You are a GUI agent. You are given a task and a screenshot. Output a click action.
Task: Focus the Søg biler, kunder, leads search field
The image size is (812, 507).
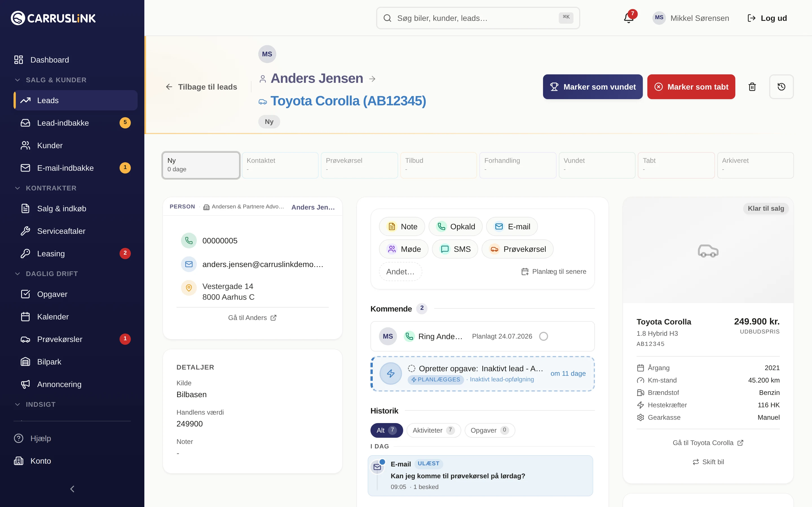coord(478,18)
